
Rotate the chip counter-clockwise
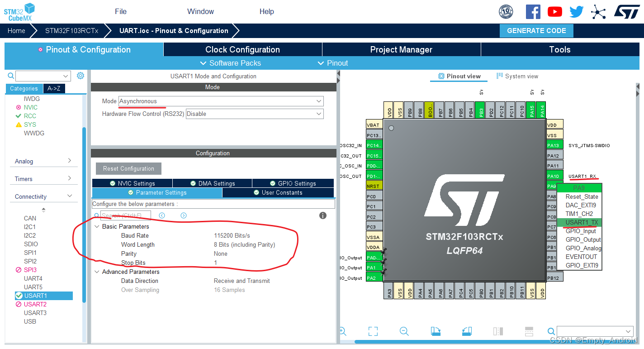[x=467, y=331]
